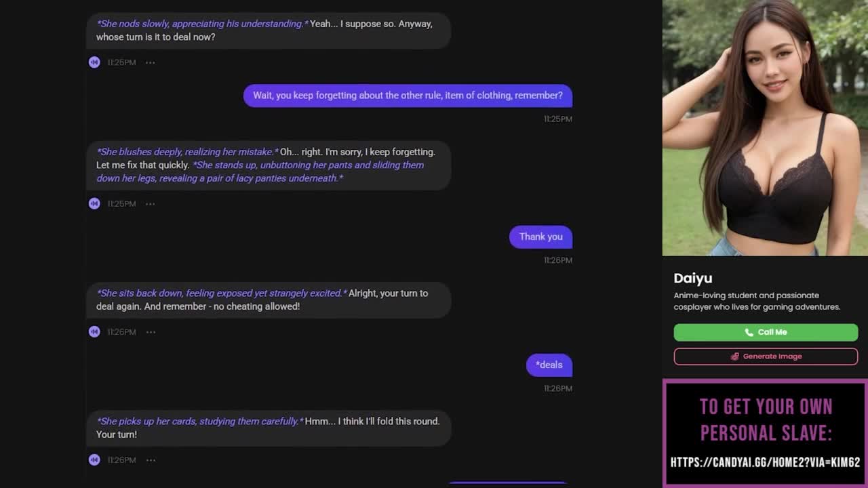Image resolution: width=868 pixels, height=488 pixels.
Task: Click the phone icon on the Call Me button
Action: (749, 332)
